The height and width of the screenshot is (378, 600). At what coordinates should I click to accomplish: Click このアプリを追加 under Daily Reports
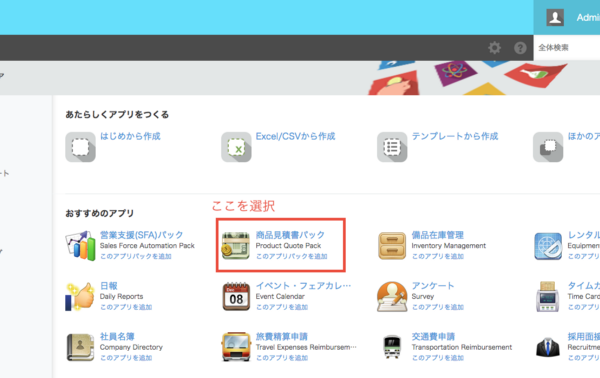point(126,307)
